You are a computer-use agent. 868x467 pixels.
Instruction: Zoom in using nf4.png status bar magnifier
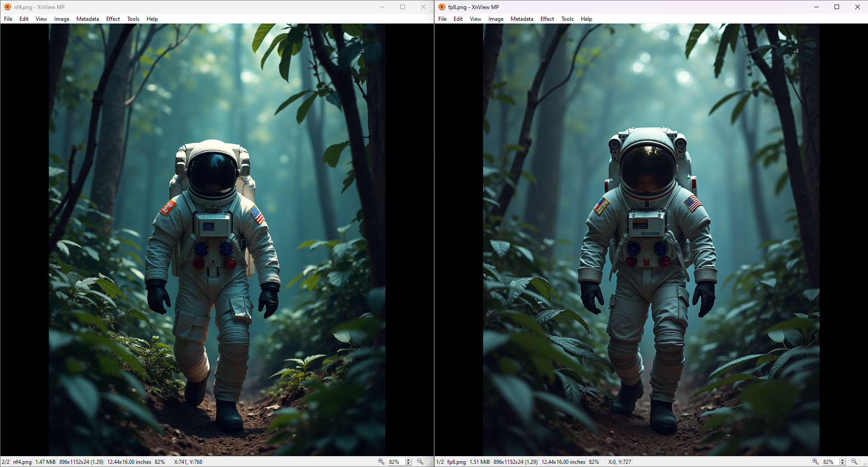[x=381, y=462]
